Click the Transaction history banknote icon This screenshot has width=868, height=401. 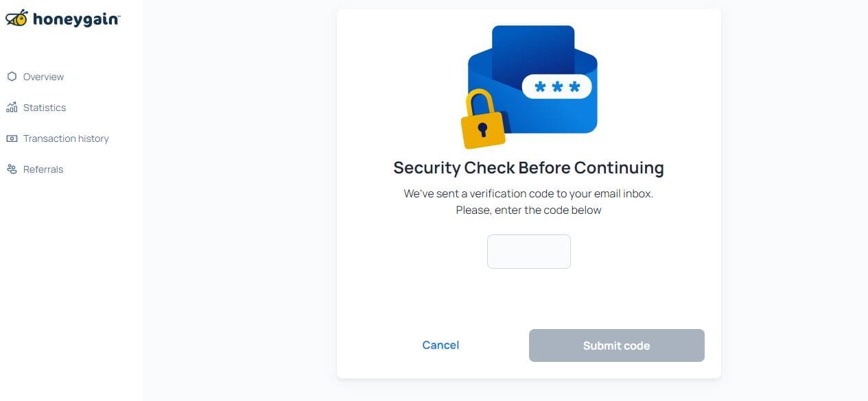coord(12,138)
